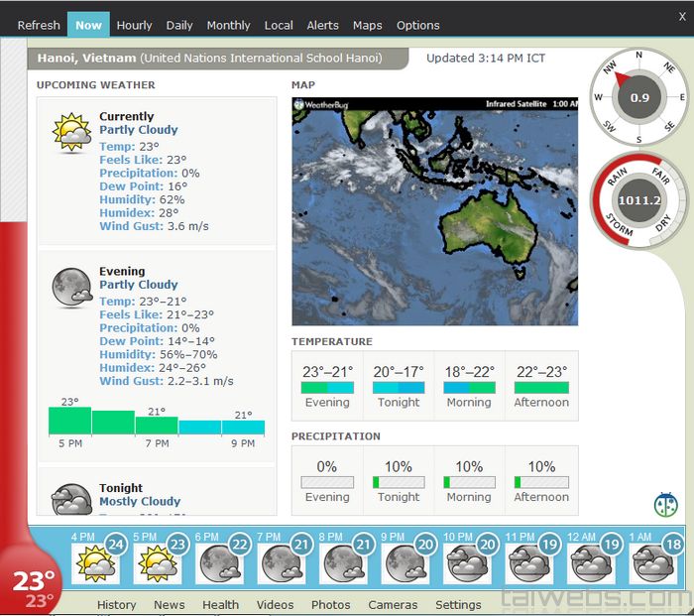The width and height of the screenshot is (694, 616).
Task: Open the Hourly tab
Action: [134, 25]
